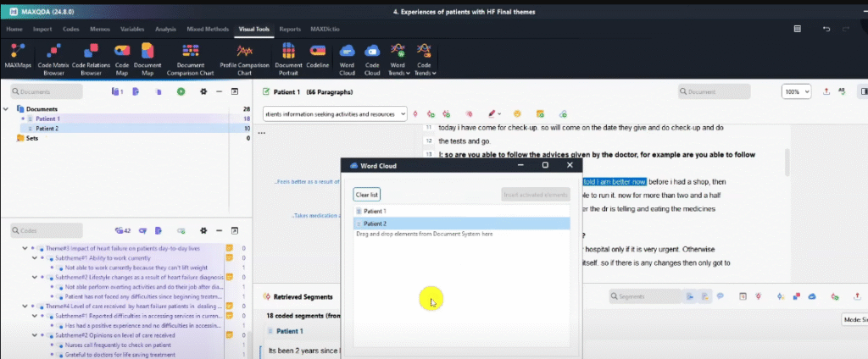Switch to the Import tab
This screenshot has height=359, width=868.
(42, 30)
